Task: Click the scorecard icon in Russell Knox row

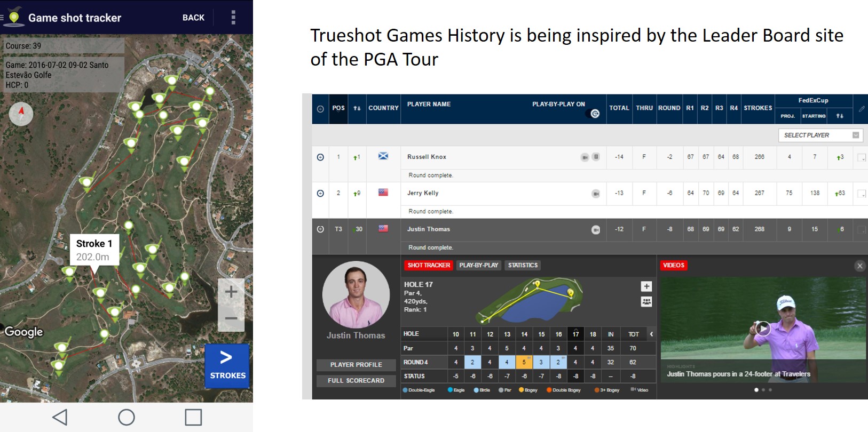Action: pyautogui.click(x=596, y=157)
